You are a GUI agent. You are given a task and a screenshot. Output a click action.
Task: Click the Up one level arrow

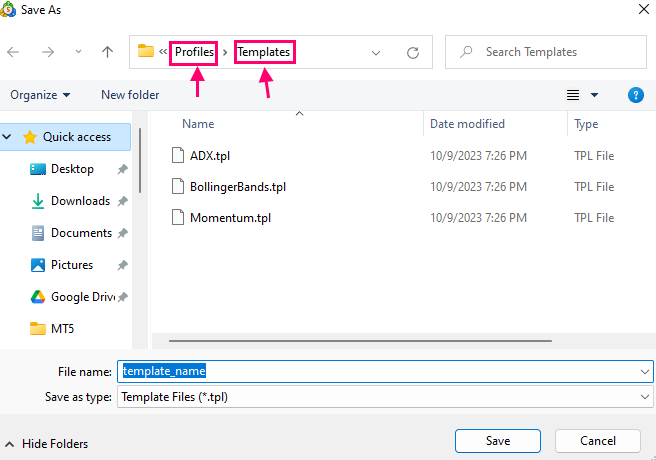point(107,52)
